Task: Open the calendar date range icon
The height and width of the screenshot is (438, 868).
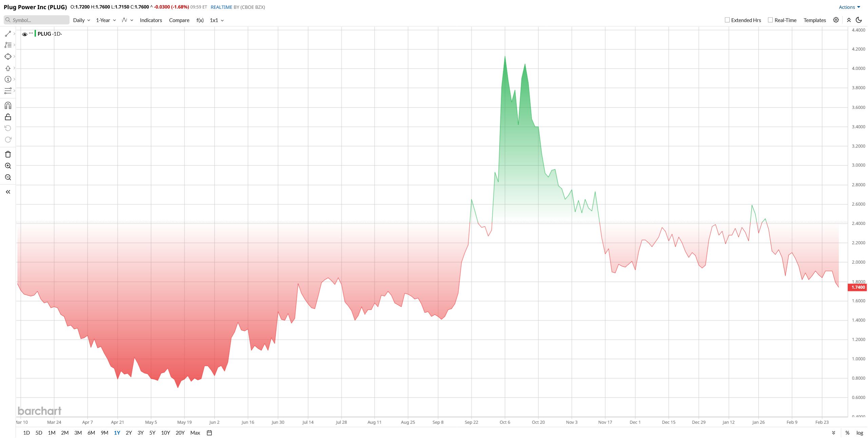Action: coord(210,433)
